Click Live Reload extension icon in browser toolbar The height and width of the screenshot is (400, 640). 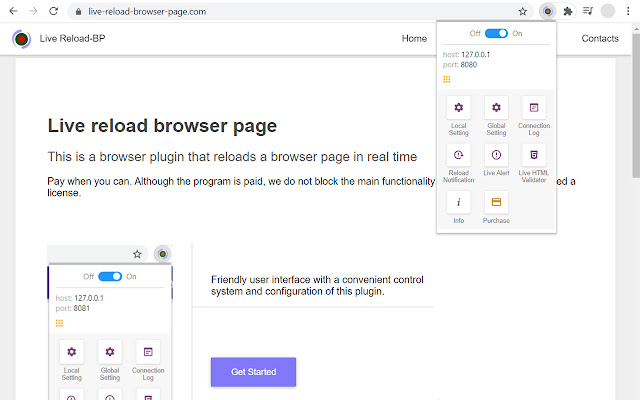pos(548,11)
